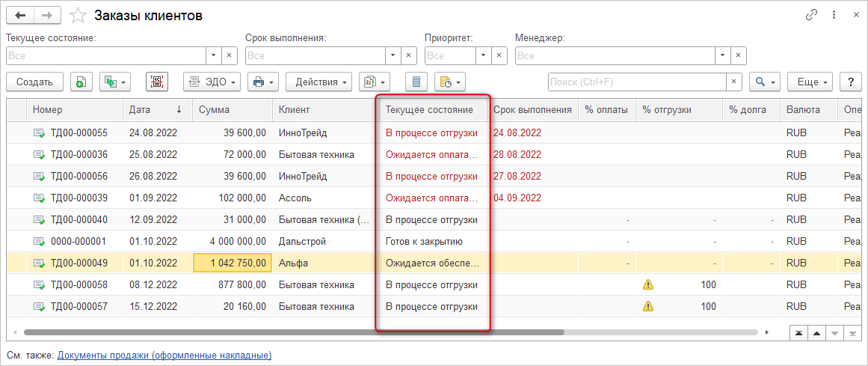Add Заказы клиентов to favorites star
This screenshot has width=868, height=366.
[78, 16]
